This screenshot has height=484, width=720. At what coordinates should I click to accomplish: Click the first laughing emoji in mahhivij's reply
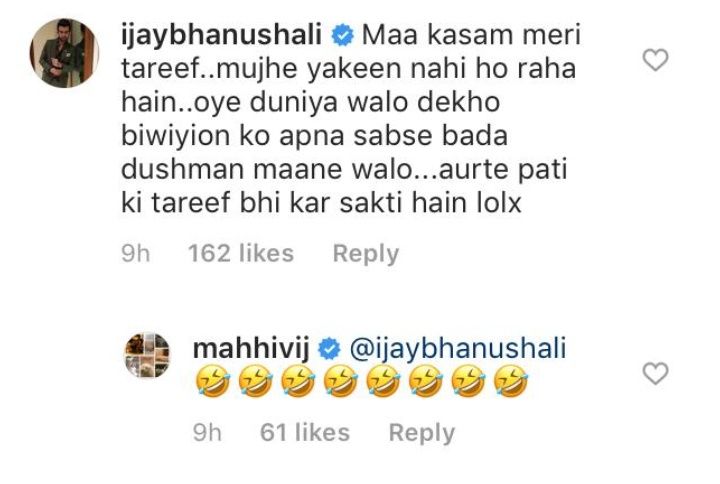[x=213, y=381]
